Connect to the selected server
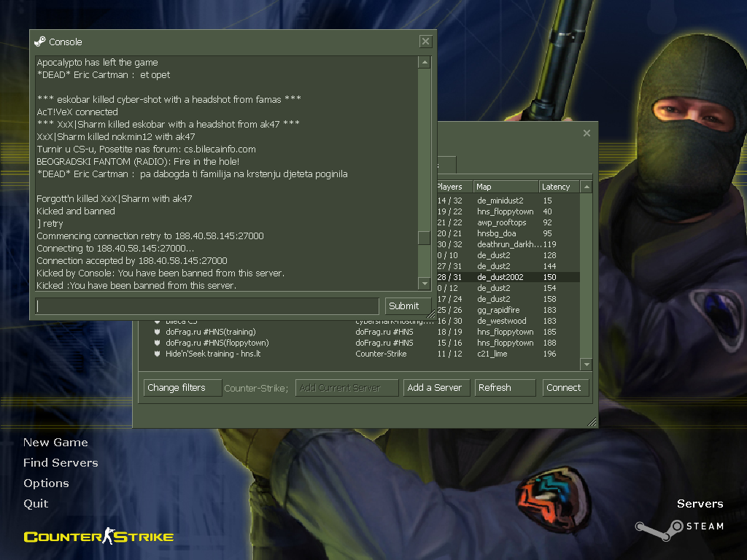Screen dimensions: 747x560 click(565, 388)
